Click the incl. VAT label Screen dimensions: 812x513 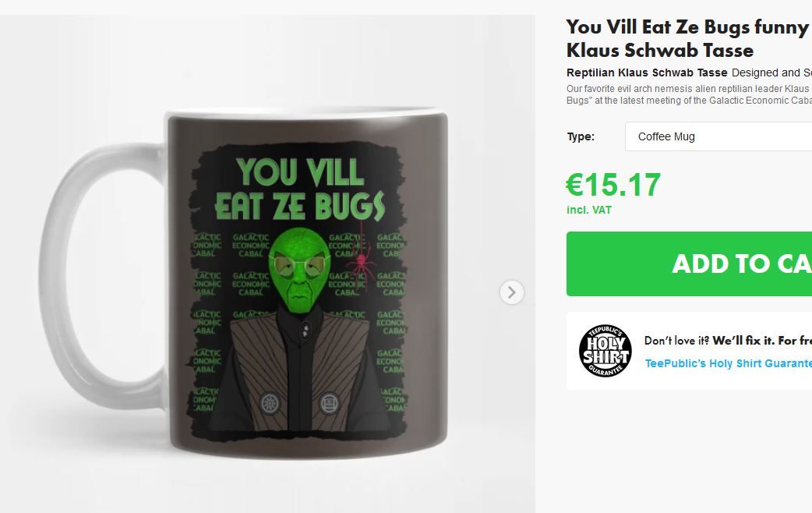(x=589, y=210)
